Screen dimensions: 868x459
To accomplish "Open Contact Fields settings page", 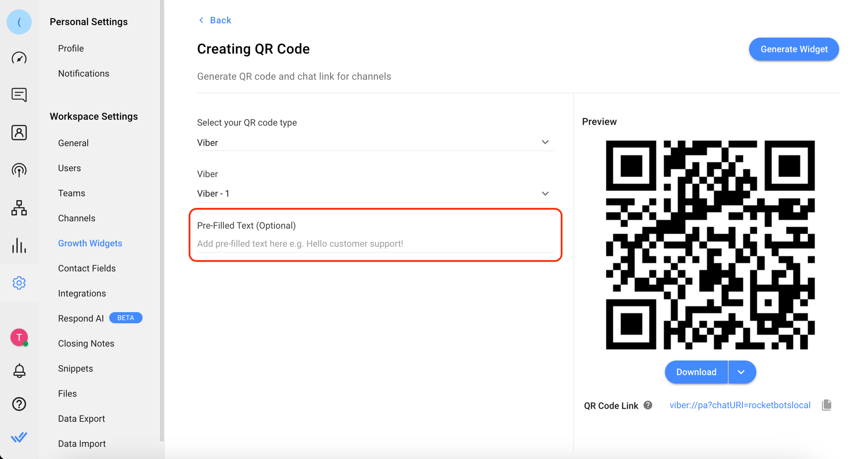I will (x=87, y=268).
